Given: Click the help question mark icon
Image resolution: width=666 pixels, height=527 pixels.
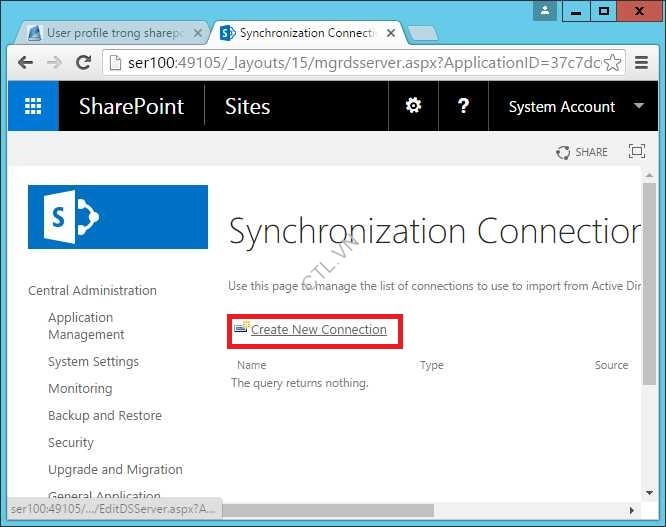Looking at the screenshot, I should click(x=463, y=106).
